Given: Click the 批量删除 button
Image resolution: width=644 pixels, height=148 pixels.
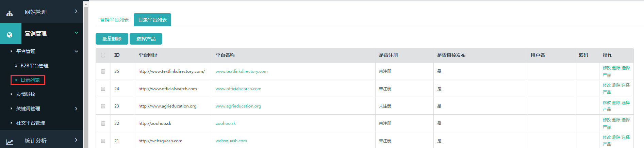Looking at the screenshot, I should [112, 39].
